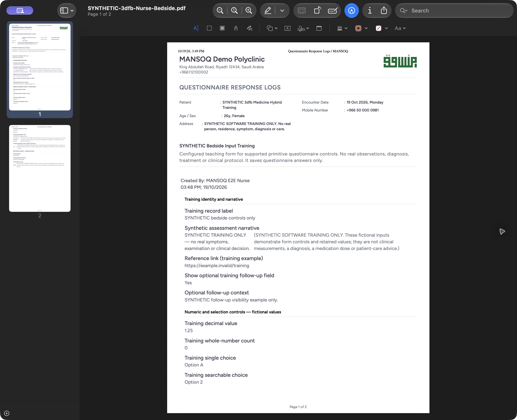Screen dimensions: 517x420
Task: Open the Signature dropdown
Action: (x=303, y=28)
